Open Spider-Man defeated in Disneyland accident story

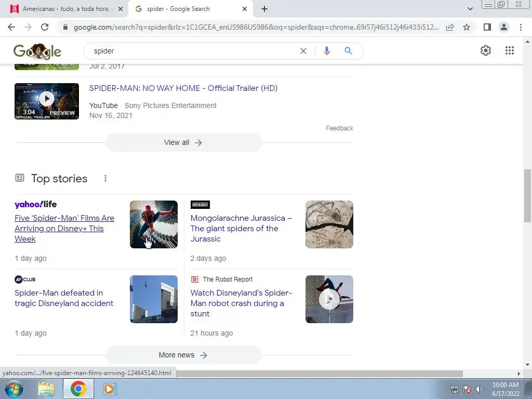click(x=64, y=298)
